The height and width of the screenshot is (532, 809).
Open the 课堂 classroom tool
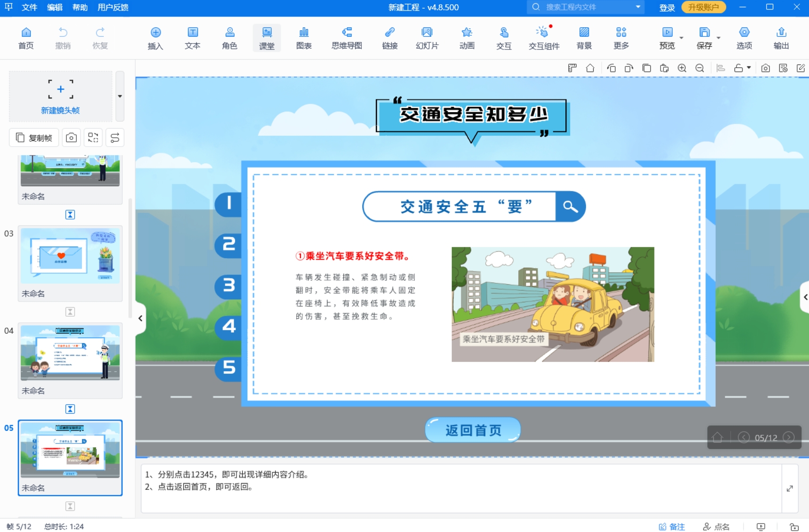click(267, 38)
